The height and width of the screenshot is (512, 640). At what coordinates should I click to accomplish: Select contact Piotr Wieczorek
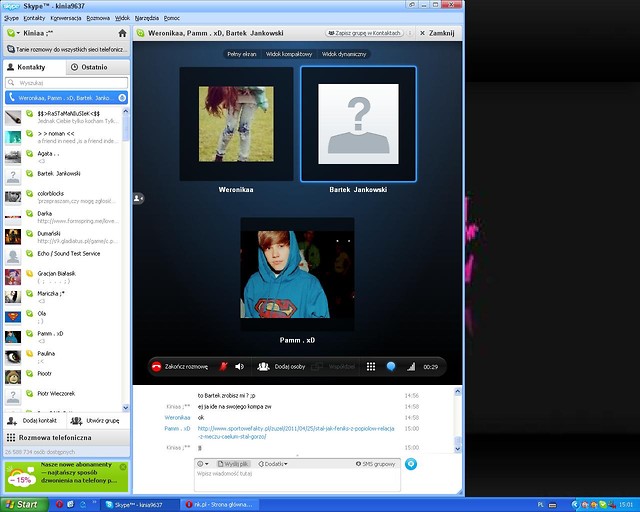63,397
